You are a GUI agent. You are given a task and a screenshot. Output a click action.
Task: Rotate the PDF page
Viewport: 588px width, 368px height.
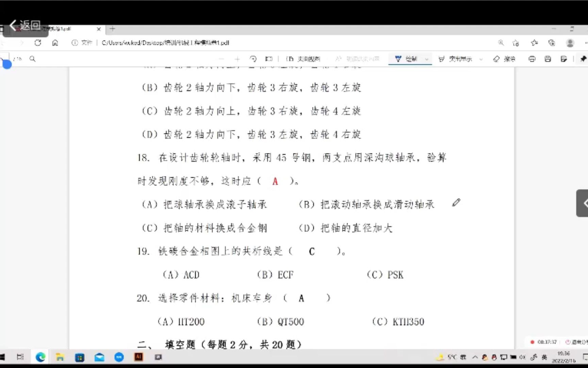coord(253,59)
